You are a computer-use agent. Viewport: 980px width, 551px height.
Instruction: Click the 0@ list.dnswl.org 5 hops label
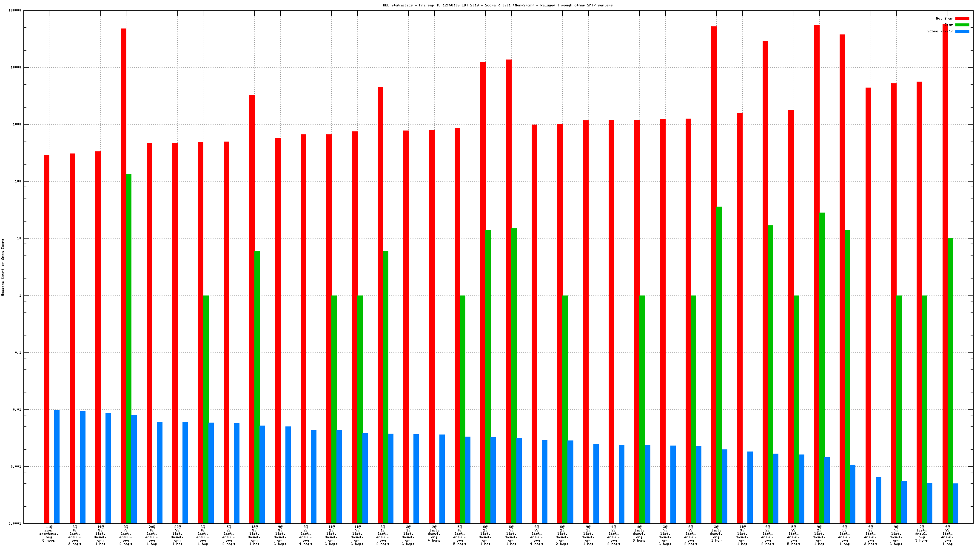[639, 534]
